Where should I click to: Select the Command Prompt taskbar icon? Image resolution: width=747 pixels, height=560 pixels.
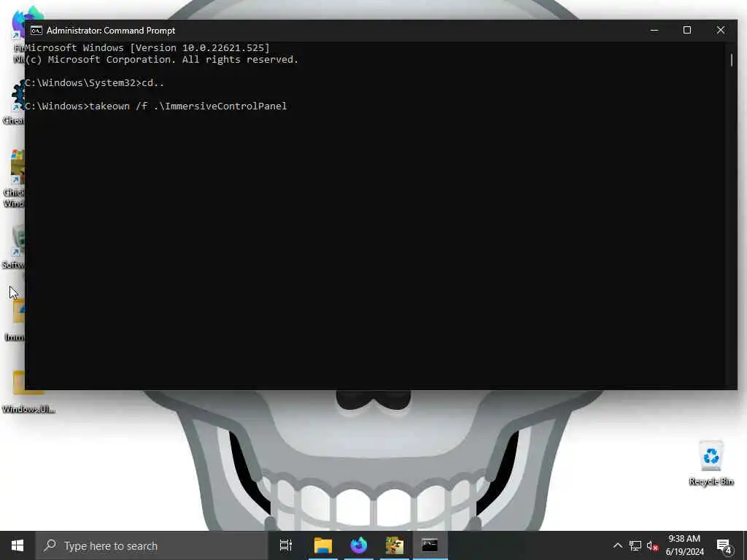tap(430, 545)
